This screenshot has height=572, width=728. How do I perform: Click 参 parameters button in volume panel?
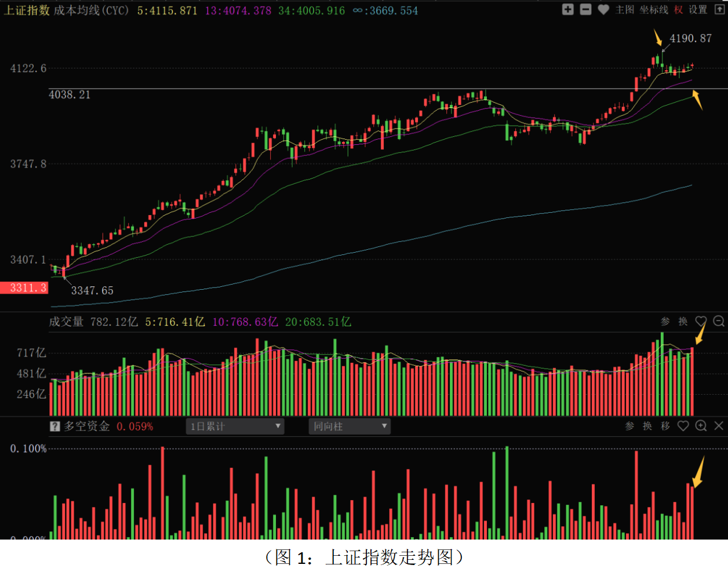pyautogui.click(x=665, y=321)
